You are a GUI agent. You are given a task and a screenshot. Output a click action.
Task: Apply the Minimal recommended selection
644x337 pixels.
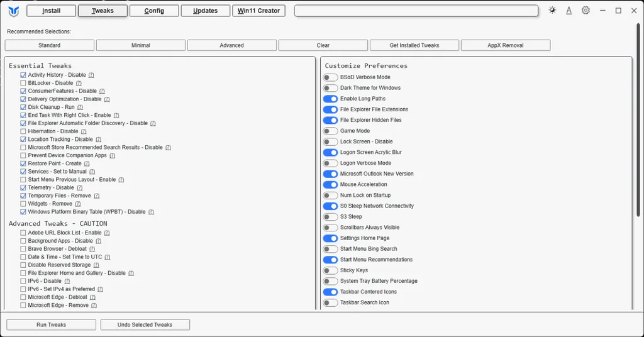point(140,45)
